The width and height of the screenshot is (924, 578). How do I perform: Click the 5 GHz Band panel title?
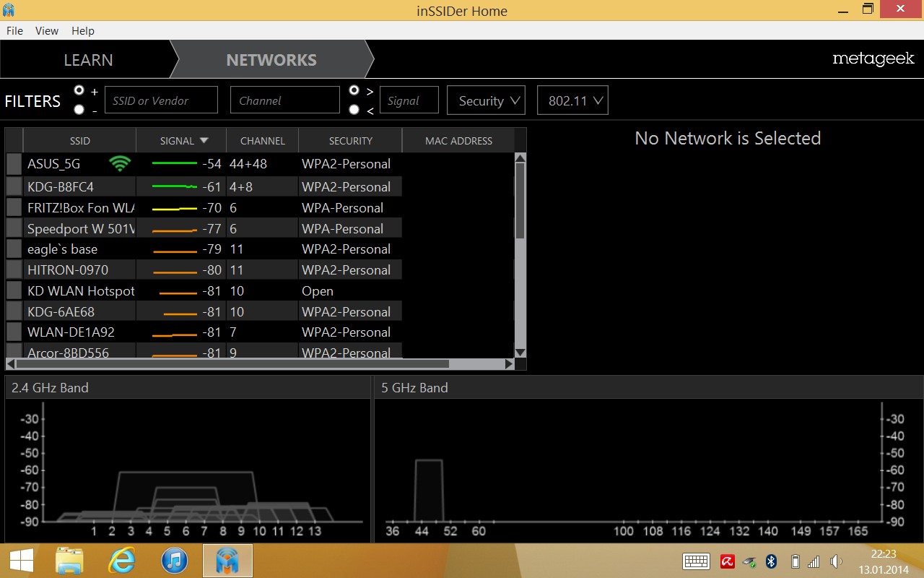414,388
